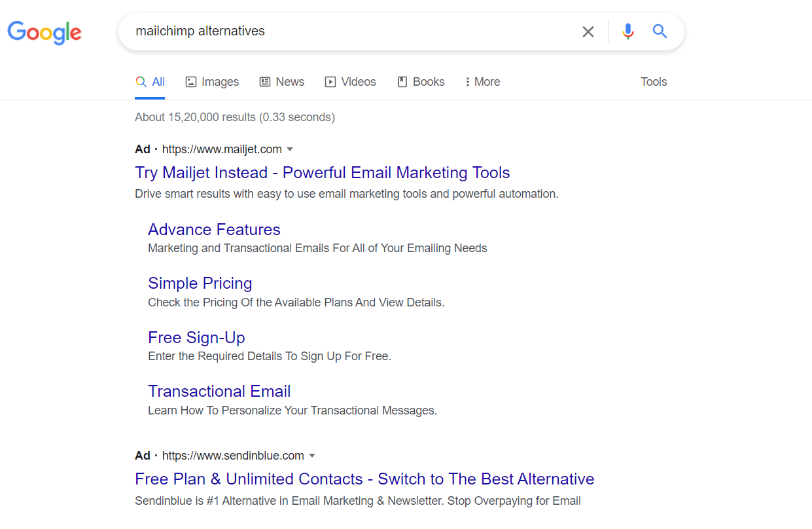
Task: Click the Videos tab play icon
Action: click(330, 81)
